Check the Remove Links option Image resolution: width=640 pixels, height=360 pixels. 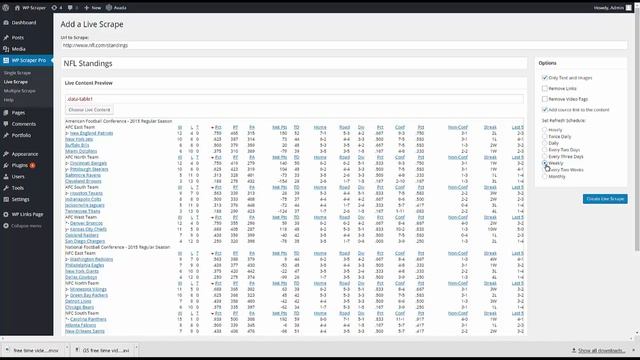(544, 88)
